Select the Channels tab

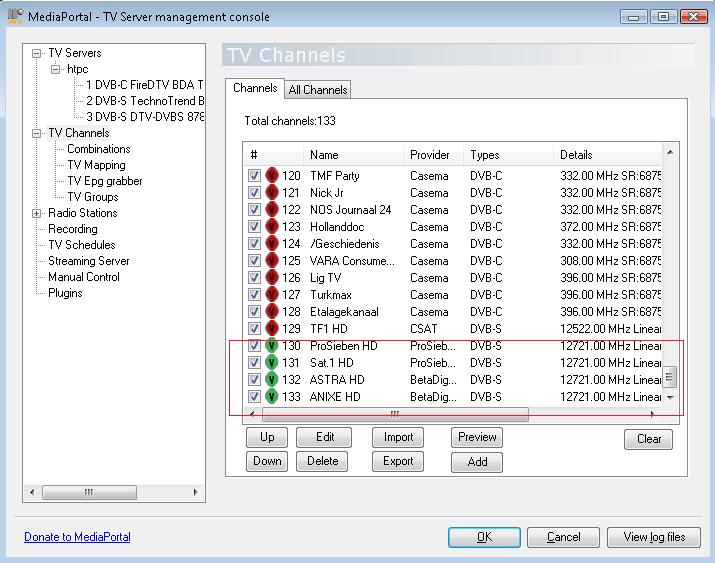pyautogui.click(x=255, y=88)
